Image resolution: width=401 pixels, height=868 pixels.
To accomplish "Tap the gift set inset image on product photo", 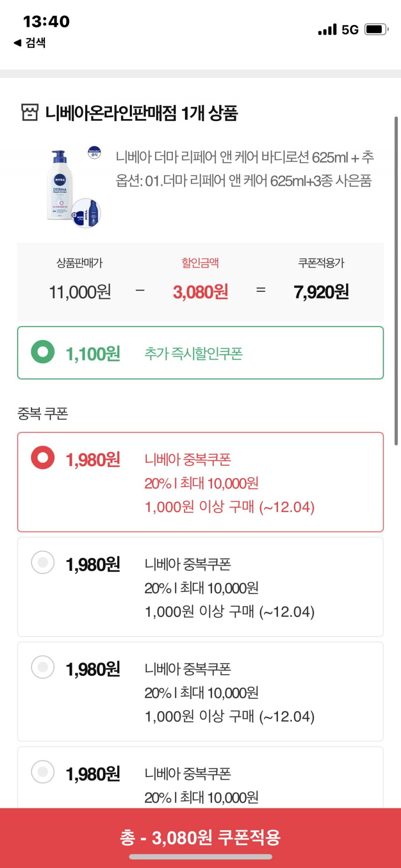I will coord(86,213).
